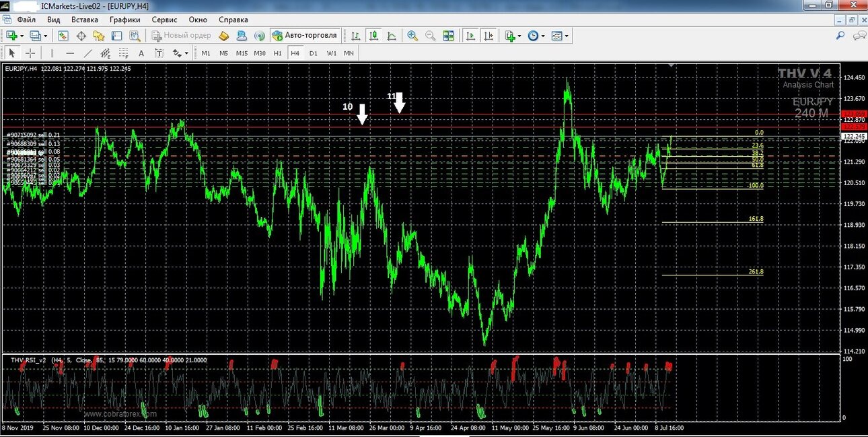Select the equidistant channel tool
The height and width of the screenshot is (437, 868).
pos(106,53)
